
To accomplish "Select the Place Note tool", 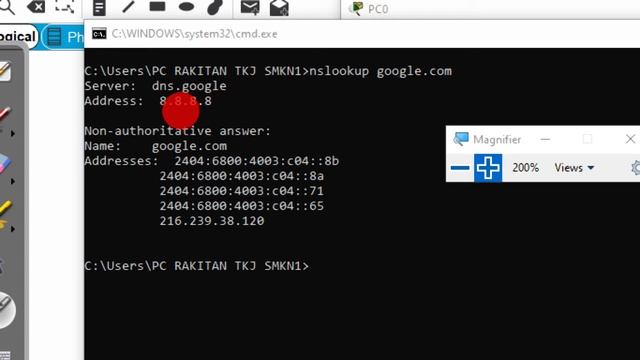I will [x=99, y=7].
